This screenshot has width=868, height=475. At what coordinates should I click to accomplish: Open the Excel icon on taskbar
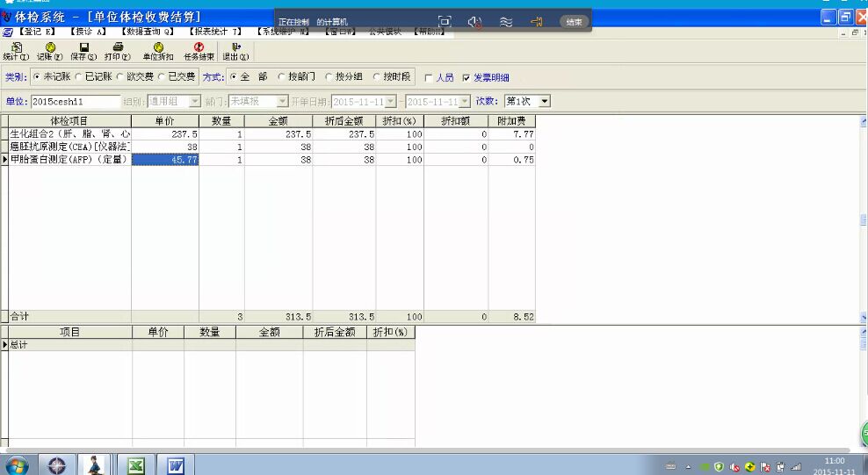click(x=135, y=465)
